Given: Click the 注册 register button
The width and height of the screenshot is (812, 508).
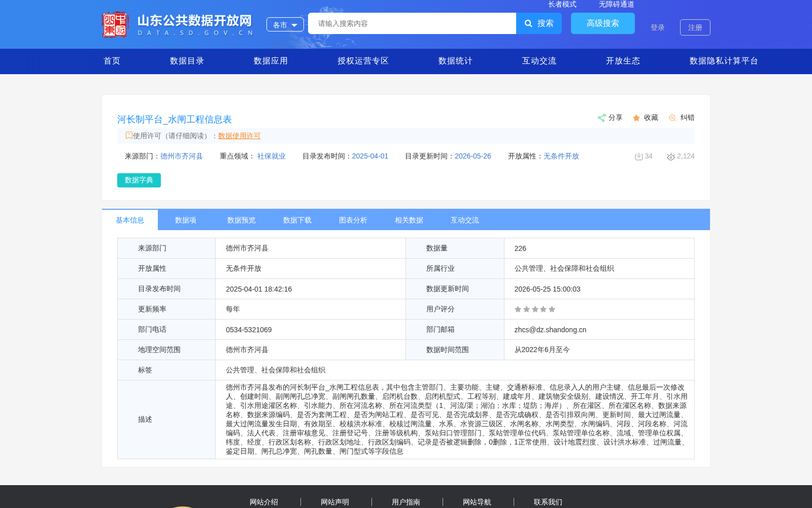Looking at the screenshot, I should point(695,27).
